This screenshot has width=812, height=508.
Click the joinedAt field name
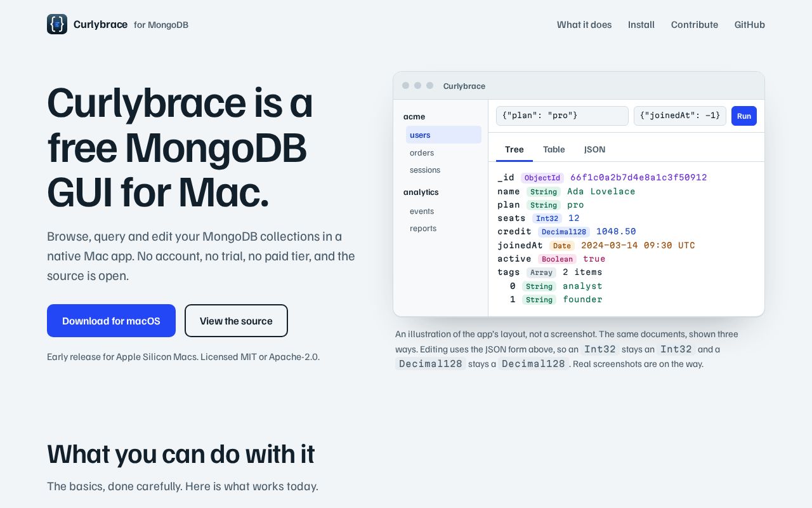(x=520, y=245)
